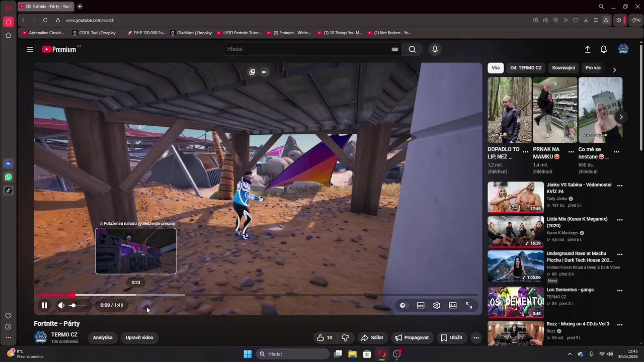644x362 pixels.
Task: Open TikTok in Opera sidebar
Action: 8,190
